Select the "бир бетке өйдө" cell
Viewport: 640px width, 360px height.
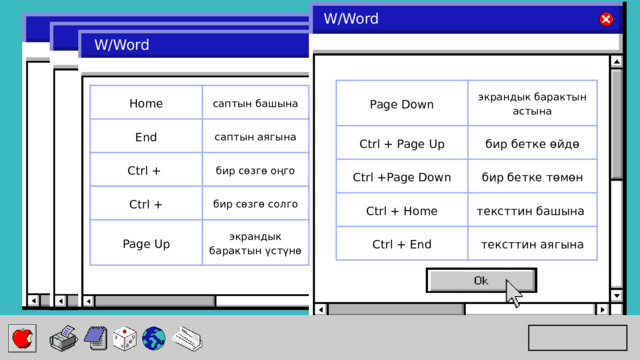[x=532, y=143]
